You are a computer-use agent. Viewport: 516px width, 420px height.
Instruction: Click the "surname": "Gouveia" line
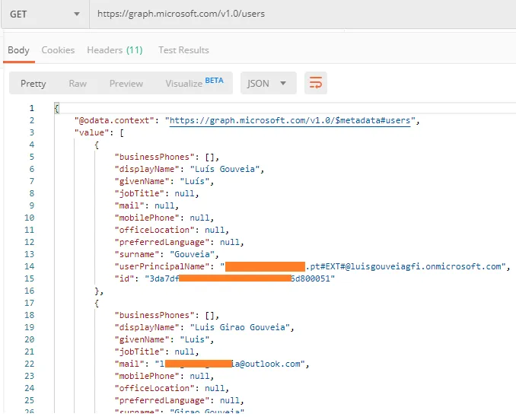[167, 254]
